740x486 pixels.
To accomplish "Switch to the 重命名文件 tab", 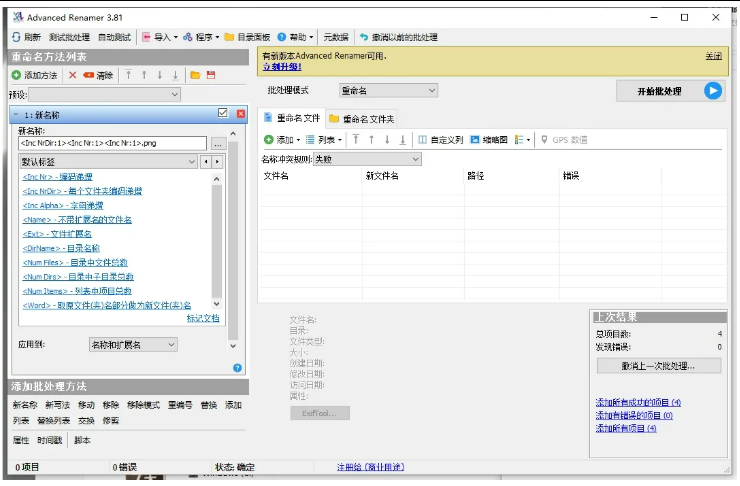I will pyautogui.click(x=292, y=118).
